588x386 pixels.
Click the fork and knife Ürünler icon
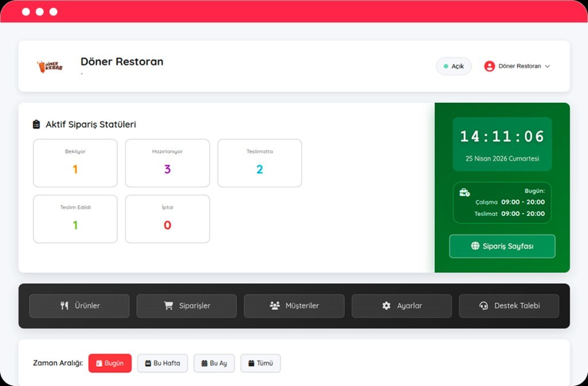64,306
